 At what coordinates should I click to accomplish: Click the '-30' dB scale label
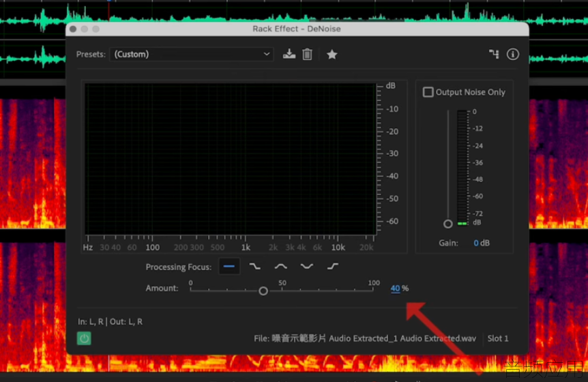(392, 153)
